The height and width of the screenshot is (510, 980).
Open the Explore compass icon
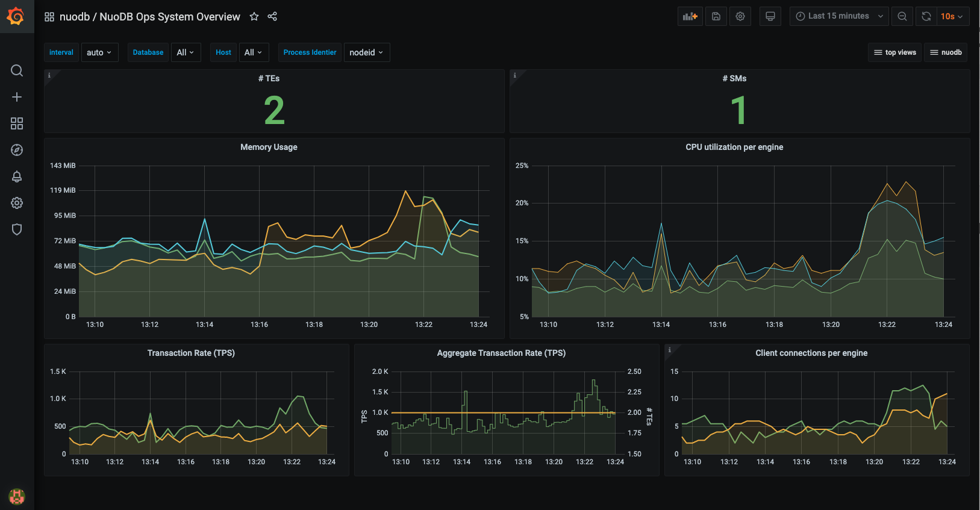tap(17, 150)
